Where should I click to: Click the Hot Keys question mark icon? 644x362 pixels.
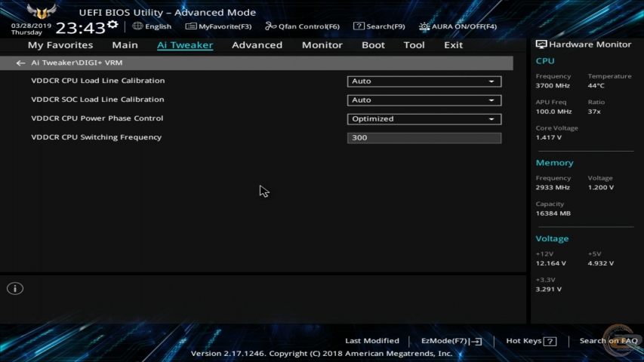[550, 341]
